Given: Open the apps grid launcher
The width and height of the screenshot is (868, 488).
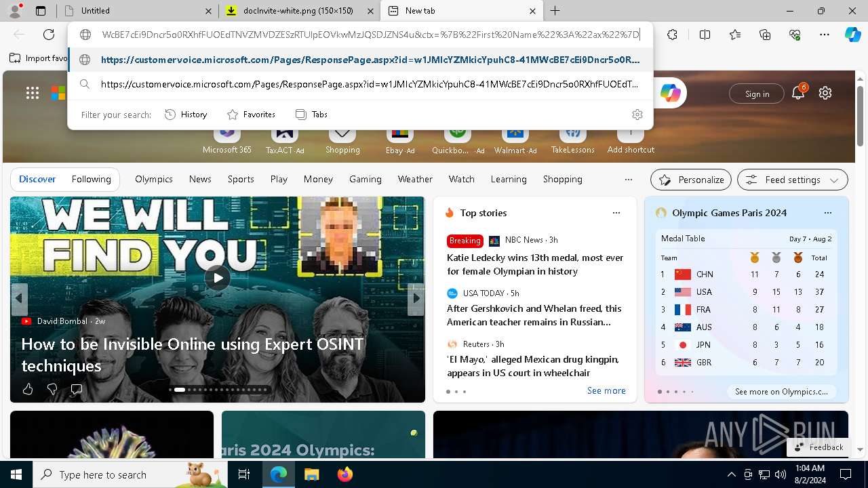Looking at the screenshot, I should (33, 94).
